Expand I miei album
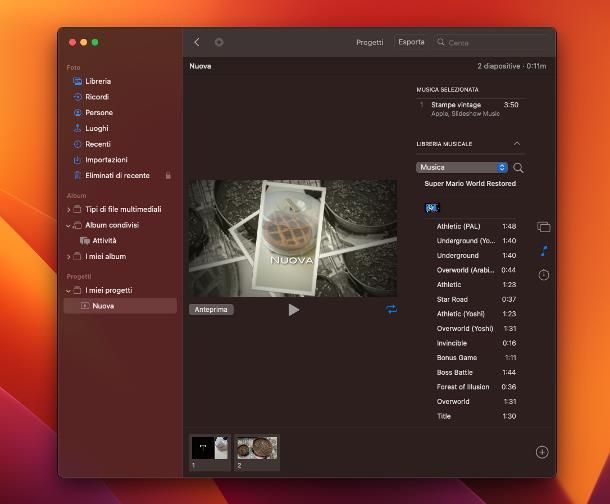Image resolution: width=610 pixels, height=504 pixels. coord(68,257)
